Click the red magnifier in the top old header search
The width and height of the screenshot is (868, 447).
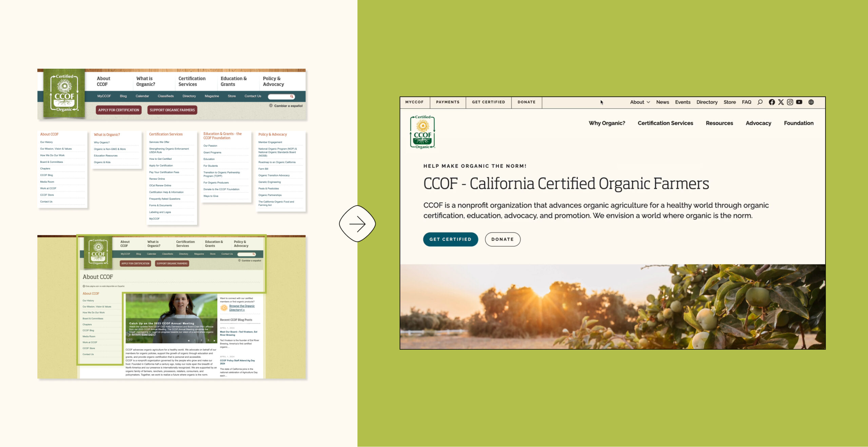[x=292, y=97]
